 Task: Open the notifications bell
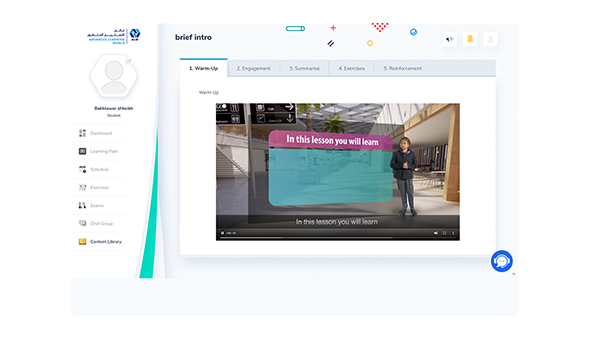pyautogui.click(x=470, y=39)
